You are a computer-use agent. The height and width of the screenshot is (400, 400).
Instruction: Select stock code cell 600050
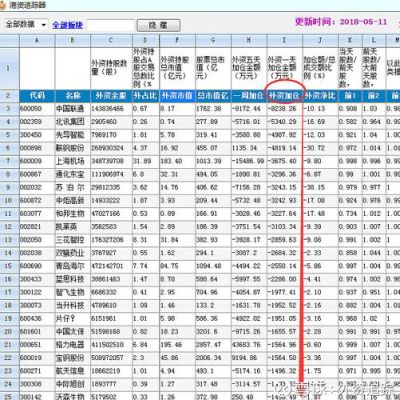(x=37, y=109)
